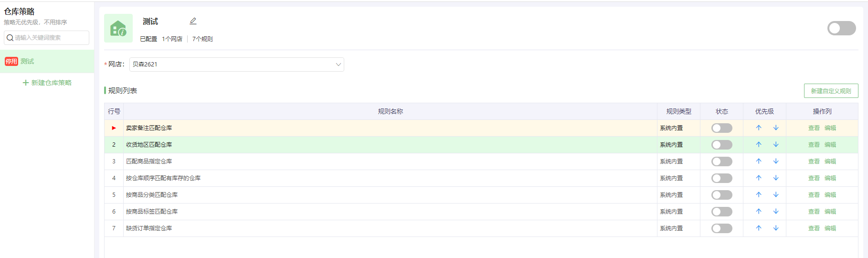Click 新建仓库策略 to create a strategy
The height and width of the screenshot is (258, 868).
[x=47, y=83]
